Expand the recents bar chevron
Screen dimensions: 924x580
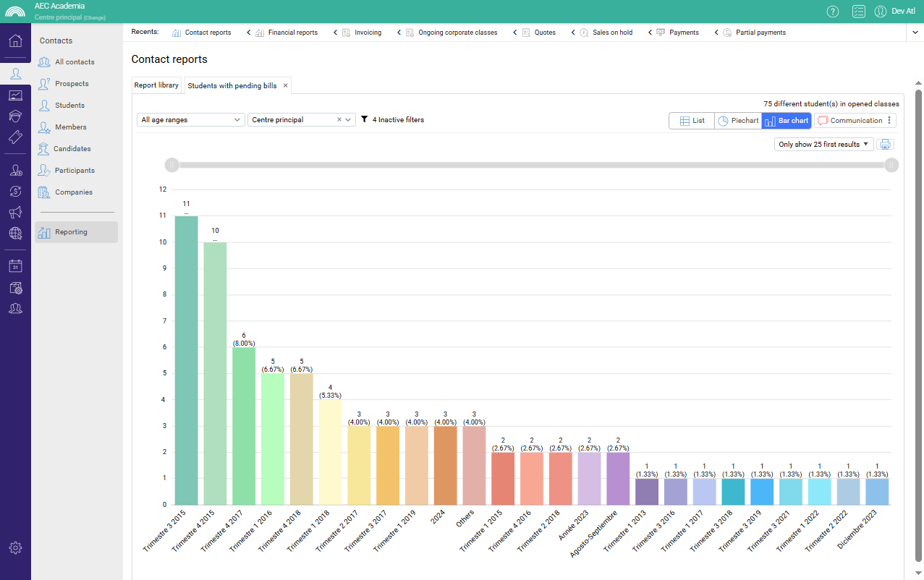pyautogui.click(x=914, y=33)
